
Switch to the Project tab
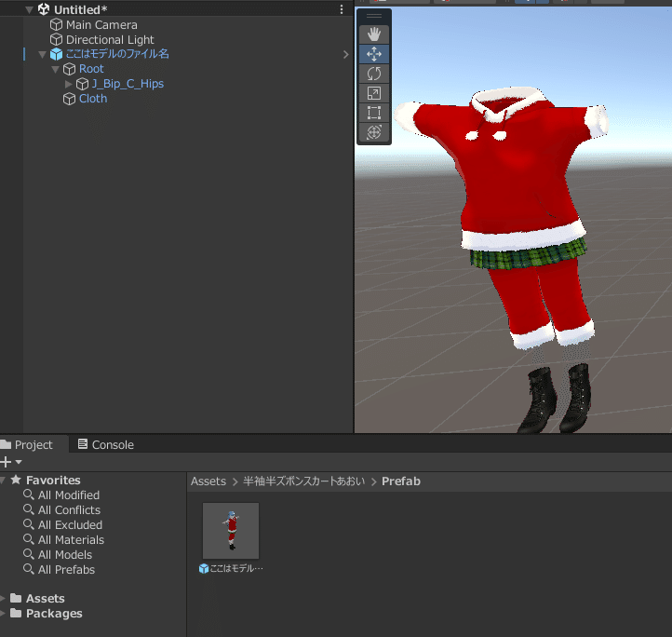pyautogui.click(x=34, y=445)
